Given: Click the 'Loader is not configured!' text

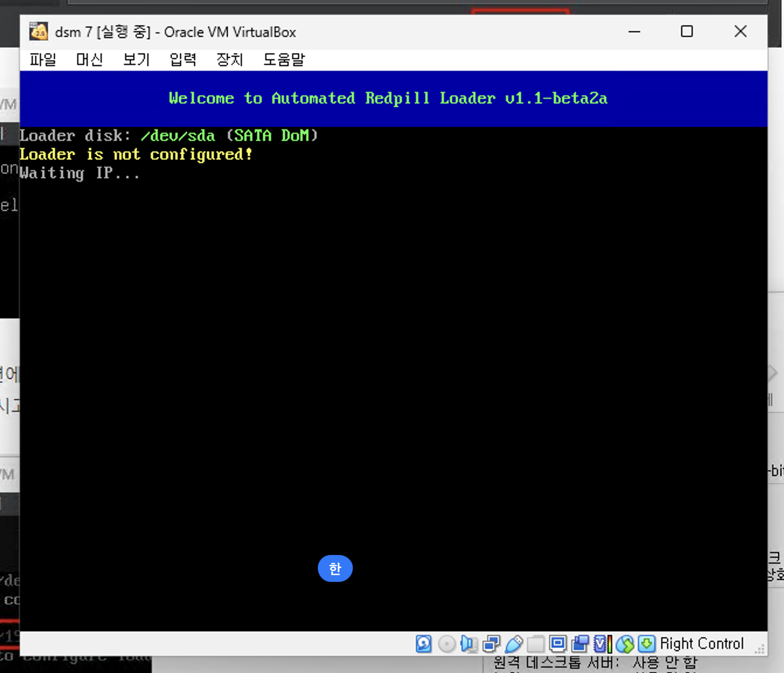Looking at the screenshot, I should 136,154.
